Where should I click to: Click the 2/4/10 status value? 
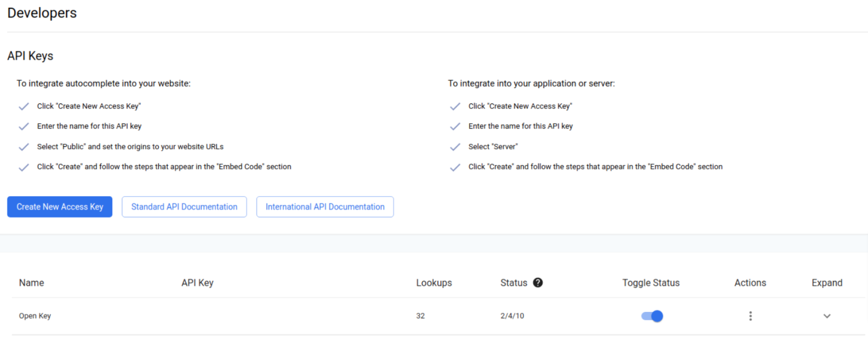pos(512,316)
